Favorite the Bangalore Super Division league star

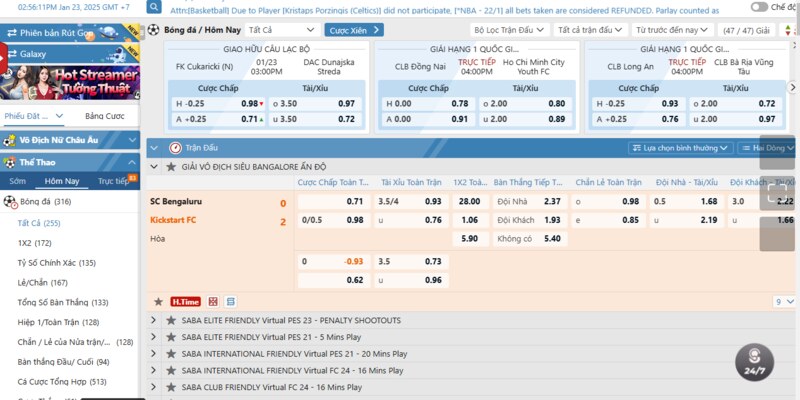click(170, 166)
